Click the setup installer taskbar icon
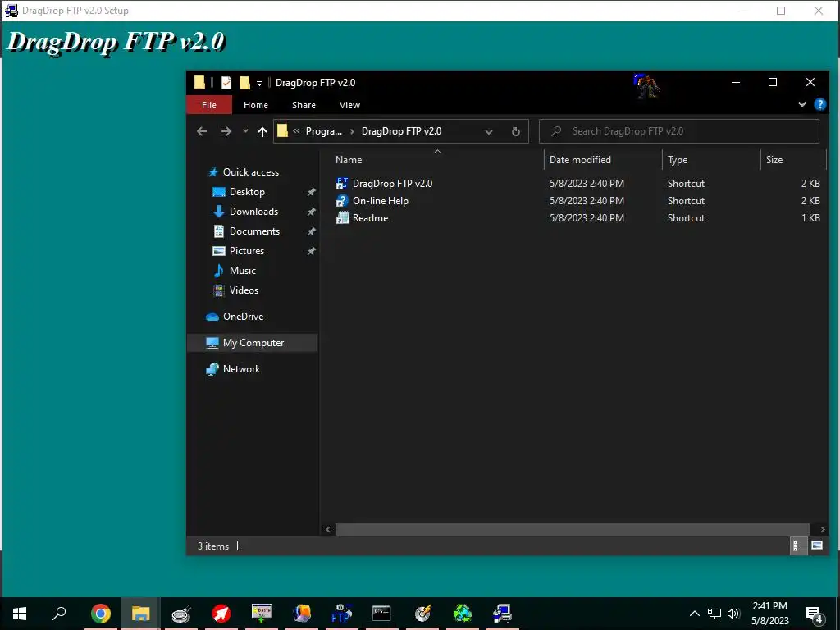 click(x=502, y=614)
